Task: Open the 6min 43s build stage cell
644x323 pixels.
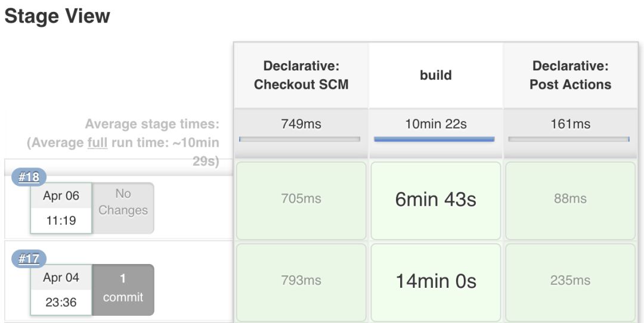Action: pos(435,200)
